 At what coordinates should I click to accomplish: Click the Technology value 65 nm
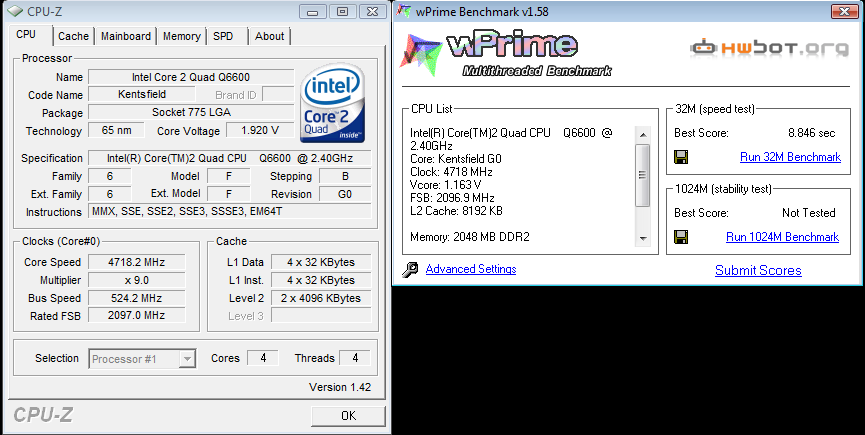point(116,131)
